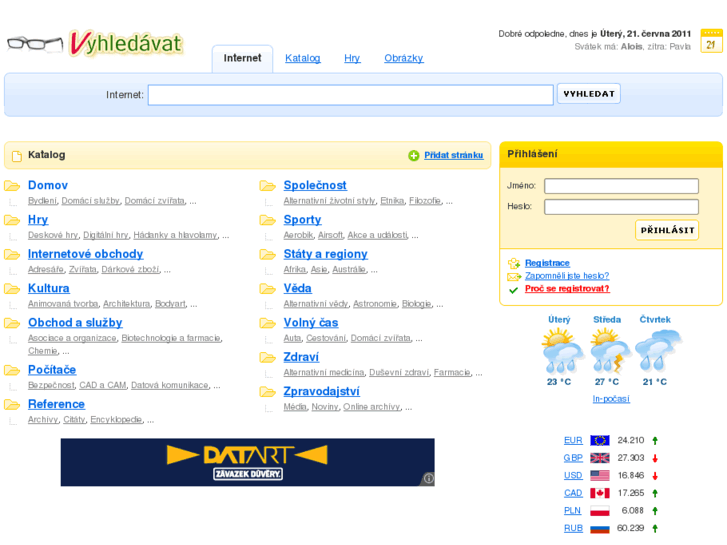727x545 pixels.
Task: Click the PŘIHLÁSIT login button
Action: click(x=667, y=230)
